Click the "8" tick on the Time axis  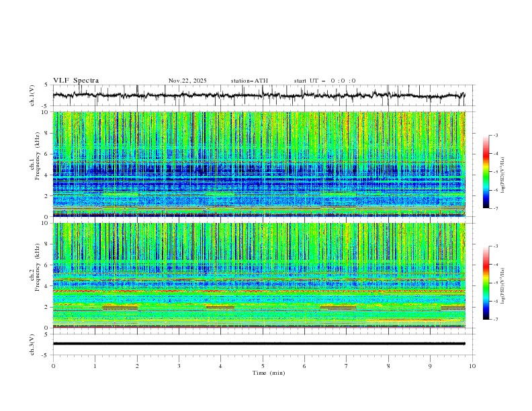pyautogui.click(x=388, y=366)
